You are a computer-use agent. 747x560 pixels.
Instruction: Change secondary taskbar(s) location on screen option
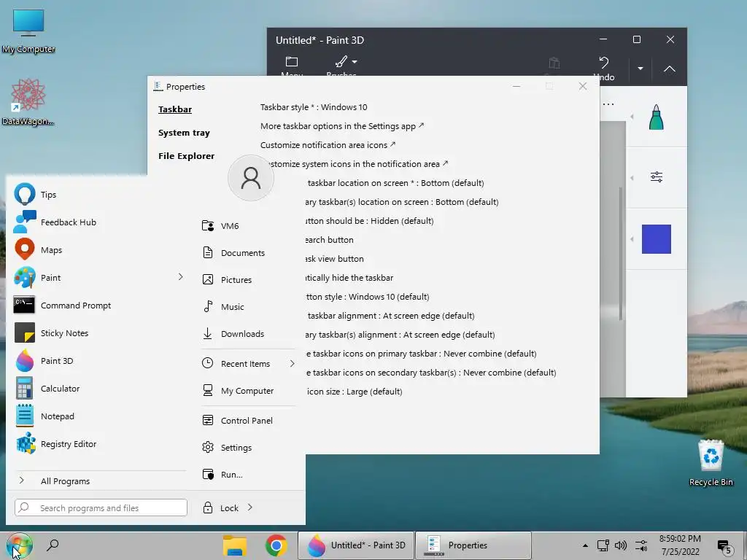pos(402,202)
